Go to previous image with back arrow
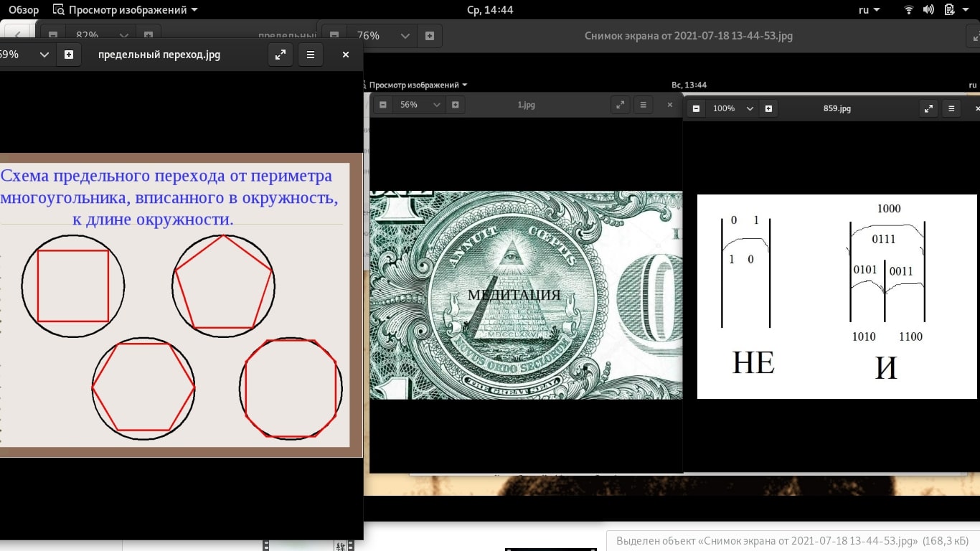The image size is (980, 551). click(17, 35)
